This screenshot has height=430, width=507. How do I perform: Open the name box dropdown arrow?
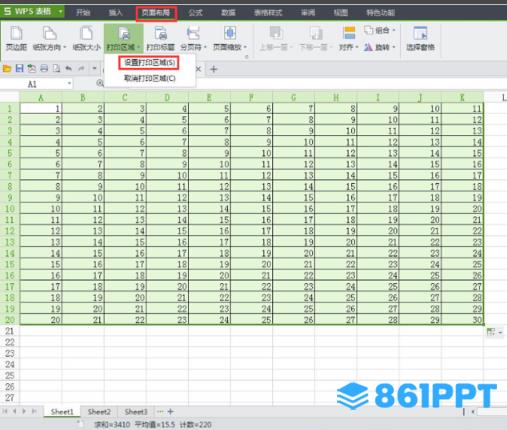[69, 83]
